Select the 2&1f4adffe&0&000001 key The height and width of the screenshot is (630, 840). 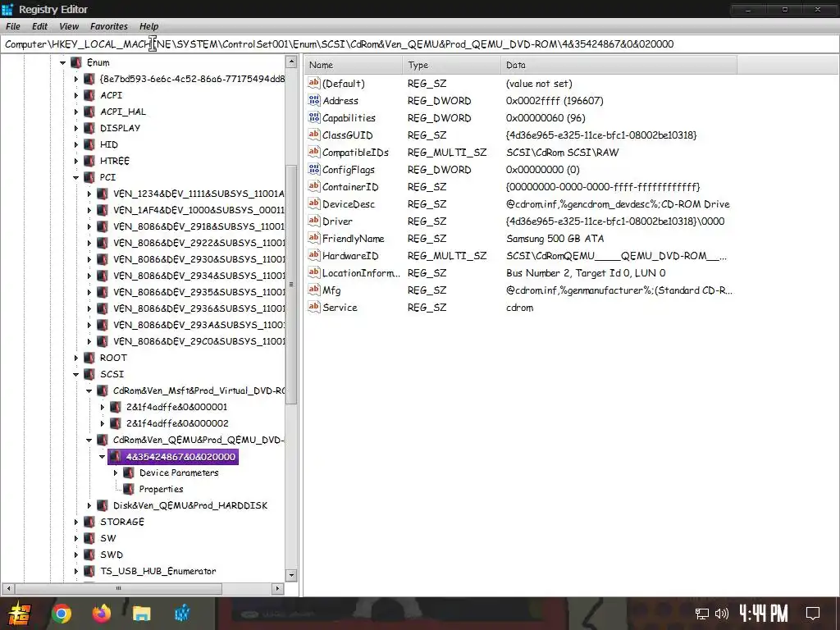pos(176,407)
